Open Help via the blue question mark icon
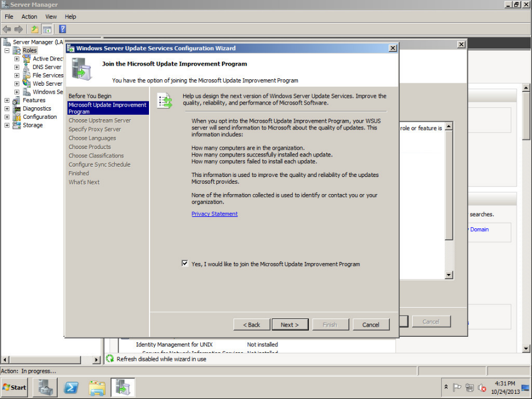The image size is (532, 399). pos(63,29)
